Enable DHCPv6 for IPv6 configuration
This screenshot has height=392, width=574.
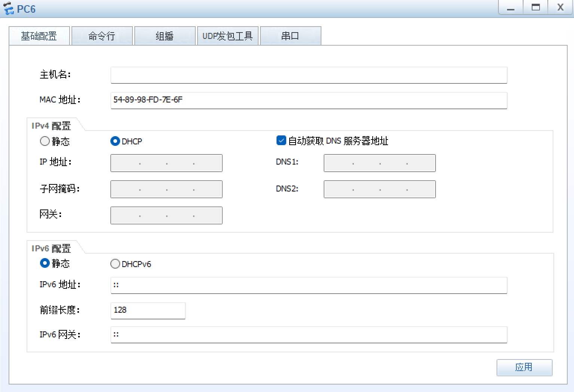pyautogui.click(x=115, y=263)
